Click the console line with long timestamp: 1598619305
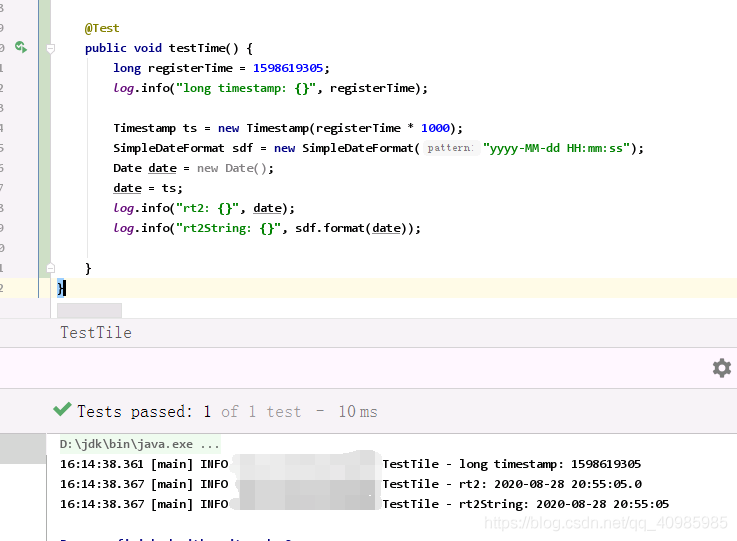The width and height of the screenshot is (737, 541). click(x=350, y=464)
